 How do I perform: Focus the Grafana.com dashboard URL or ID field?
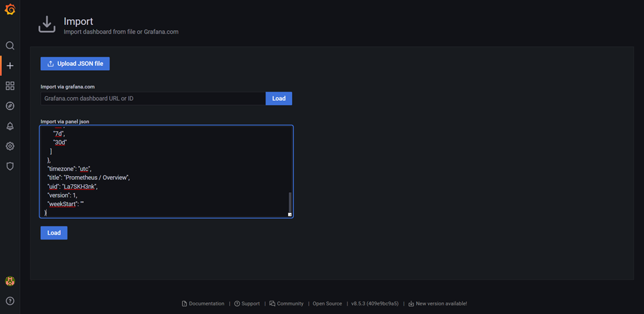point(153,98)
